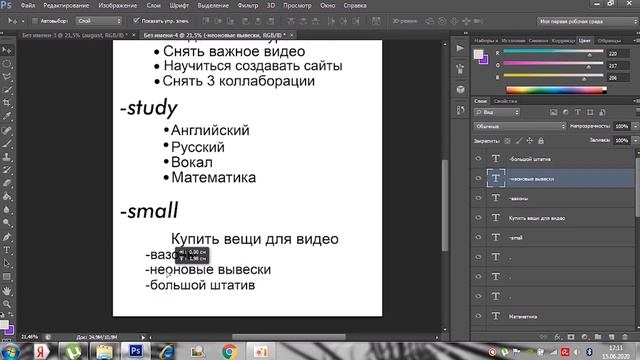Viewport: 640px width, 360px height.
Task: Select the Eraser tool
Action: click(7, 183)
